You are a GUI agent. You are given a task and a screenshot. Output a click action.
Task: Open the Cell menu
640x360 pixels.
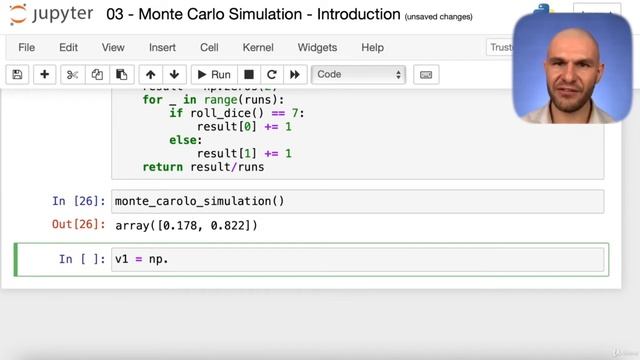point(209,48)
